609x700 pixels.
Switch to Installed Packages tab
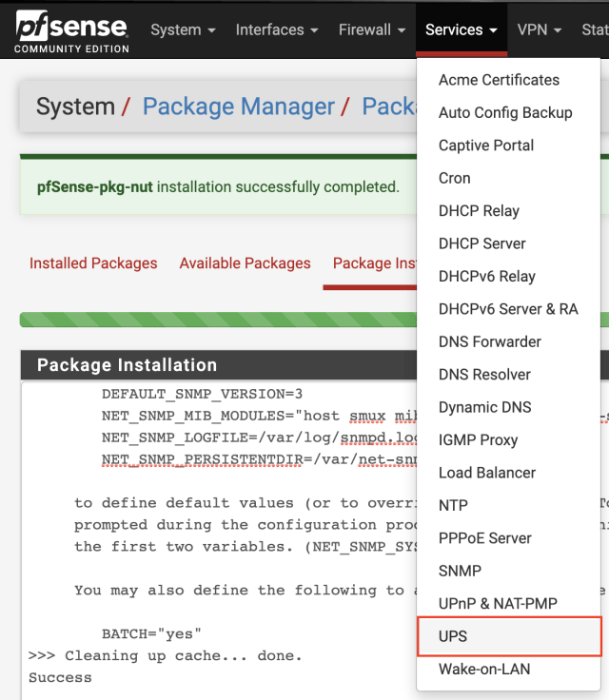tap(93, 263)
